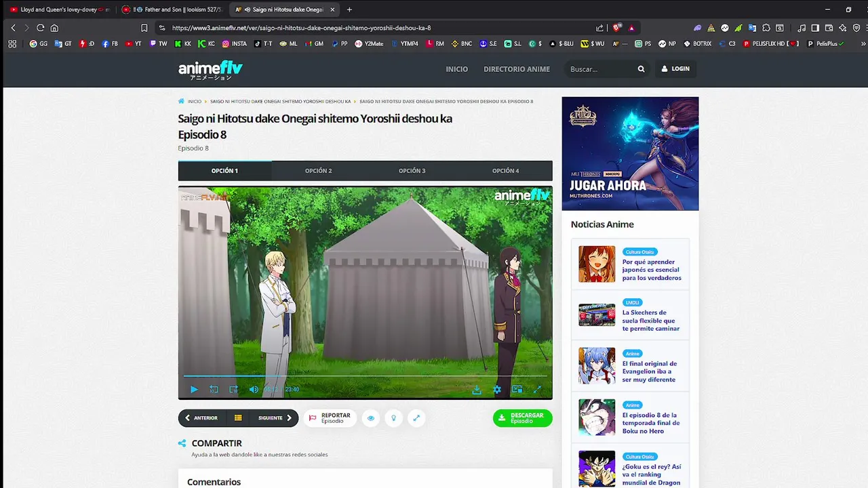Skip video forward 10 seconds

click(233, 389)
